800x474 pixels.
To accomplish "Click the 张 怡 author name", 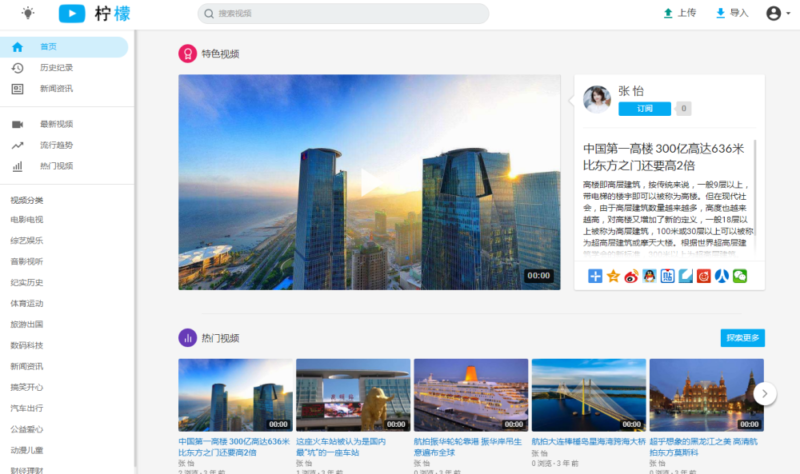I will click(x=631, y=91).
